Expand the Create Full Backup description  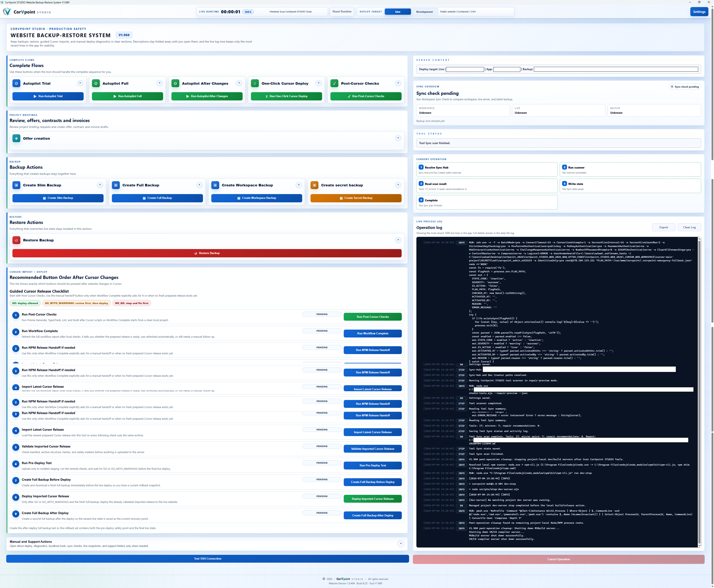[199, 185]
